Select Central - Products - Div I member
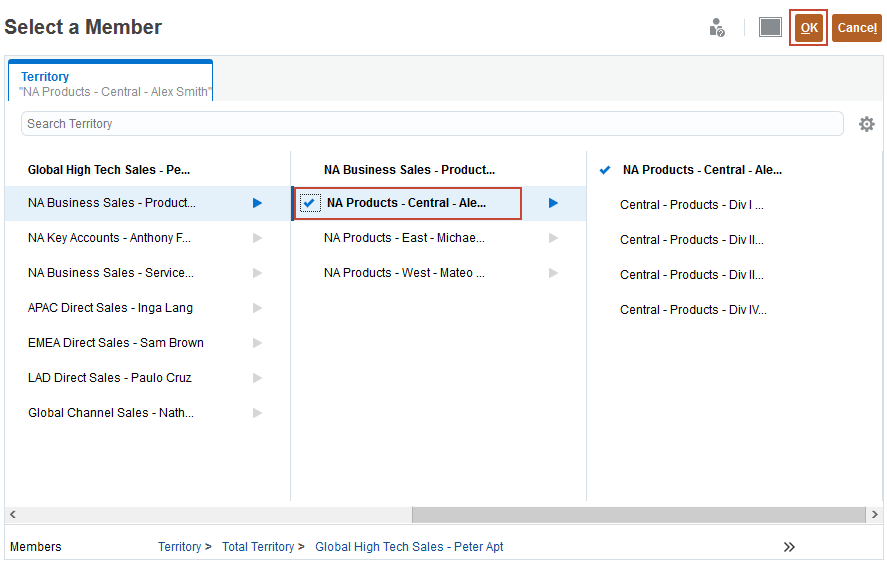This screenshot has width=887, height=565. 691,205
